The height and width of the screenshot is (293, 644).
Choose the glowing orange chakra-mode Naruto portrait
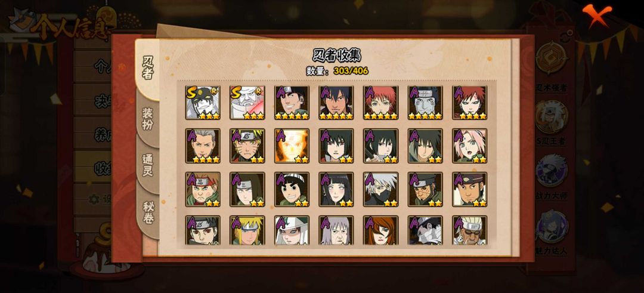292,146
